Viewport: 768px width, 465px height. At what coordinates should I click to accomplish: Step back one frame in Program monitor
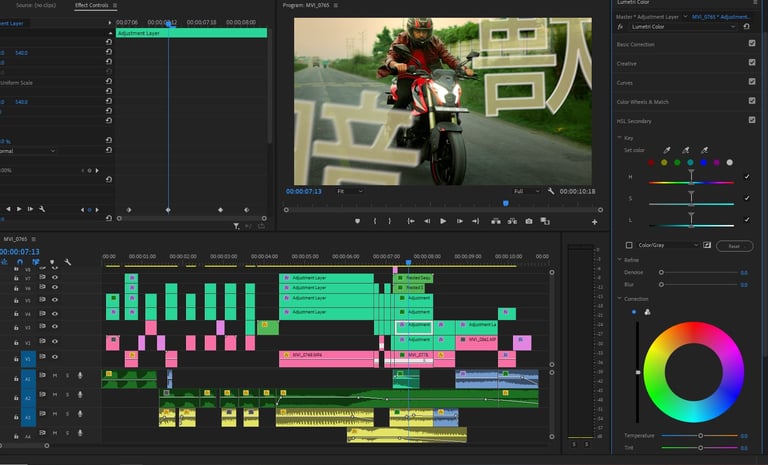click(x=427, y=221)
